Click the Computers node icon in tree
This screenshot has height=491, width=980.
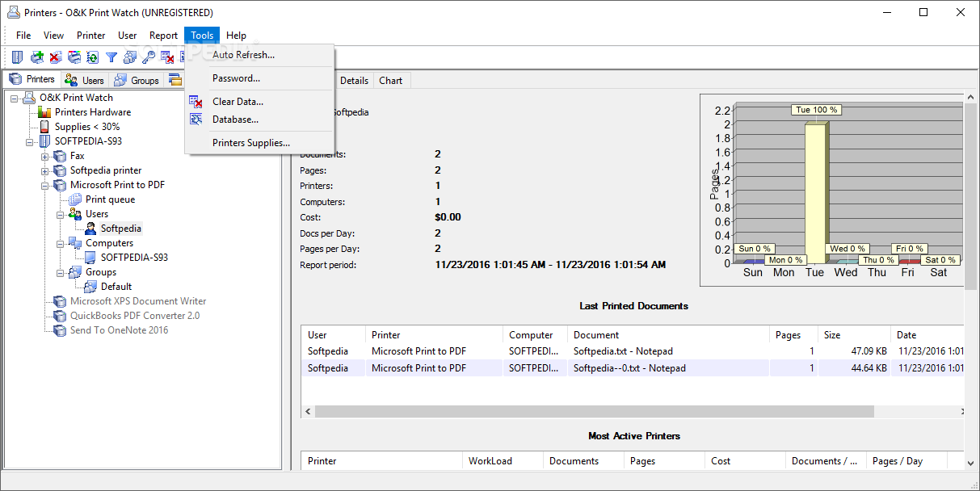[x=75, y=243]
